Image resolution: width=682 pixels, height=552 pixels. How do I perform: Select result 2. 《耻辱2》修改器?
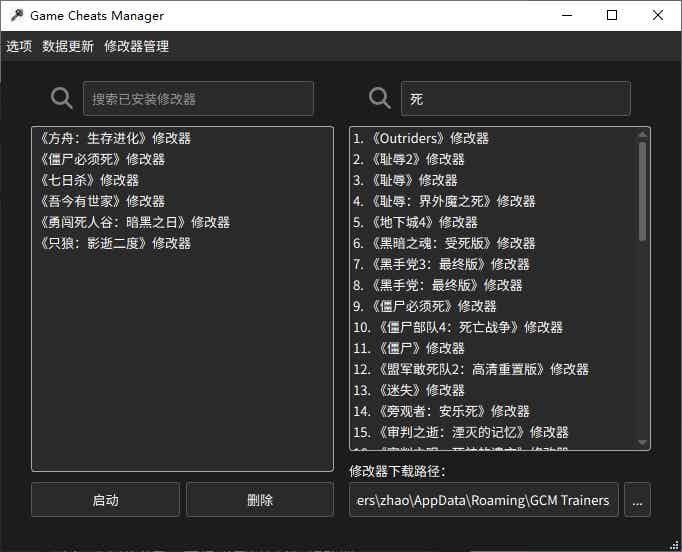(x=494, y=159)
